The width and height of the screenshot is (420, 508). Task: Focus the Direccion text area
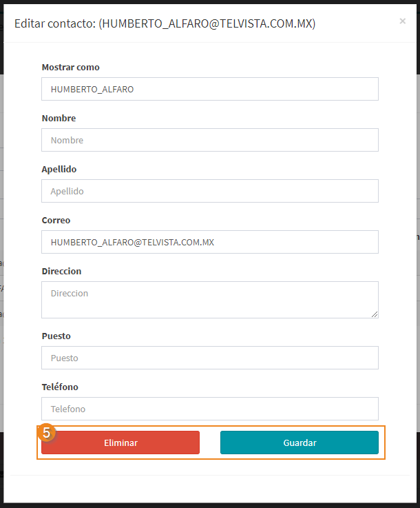point(210,300)
